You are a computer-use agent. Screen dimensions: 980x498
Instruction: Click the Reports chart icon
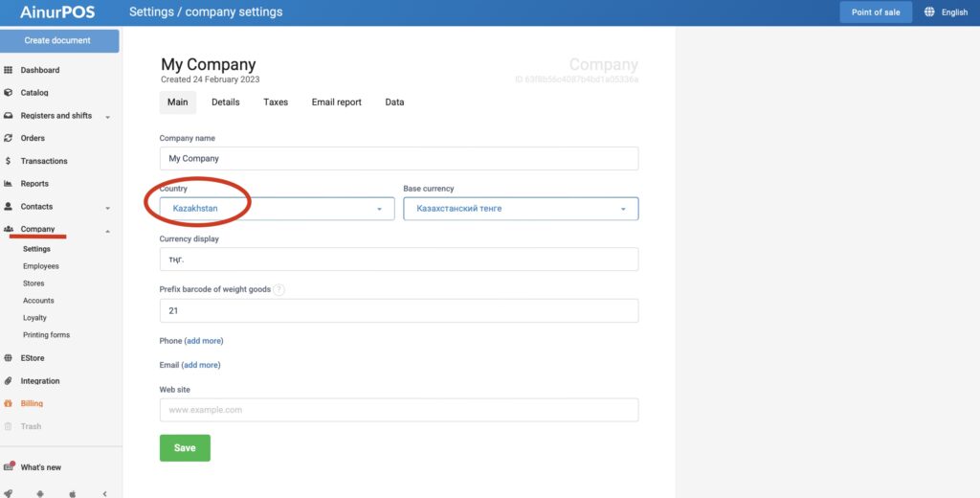click(x=9, y=184)
